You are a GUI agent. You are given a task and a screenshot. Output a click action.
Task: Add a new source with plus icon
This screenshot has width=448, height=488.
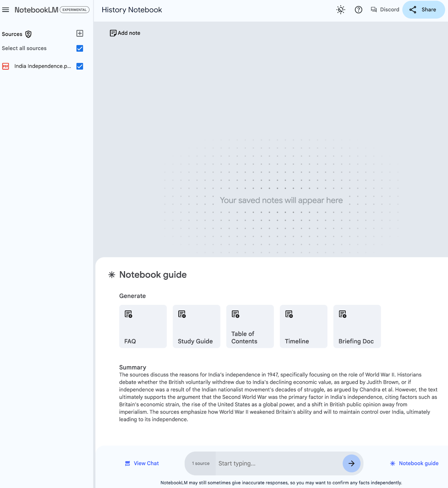pyautogui.click(x=80, y=33)
